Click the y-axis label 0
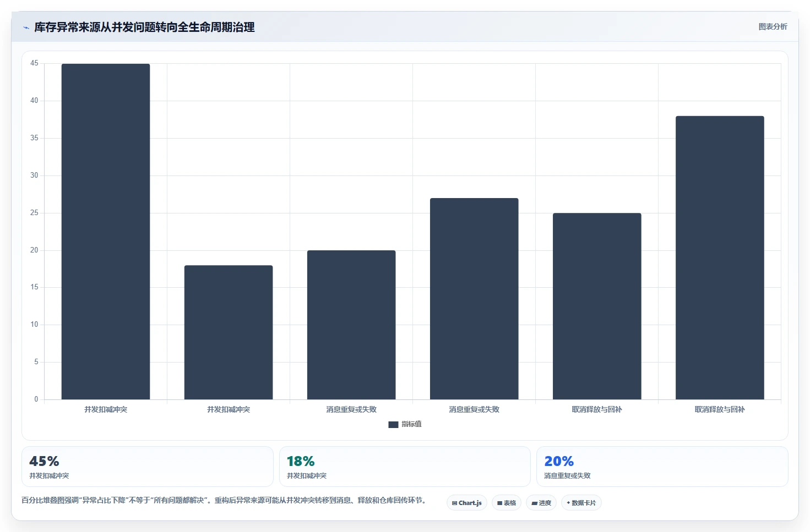This screenshot has width=810, height=532. tap(36, 399)
